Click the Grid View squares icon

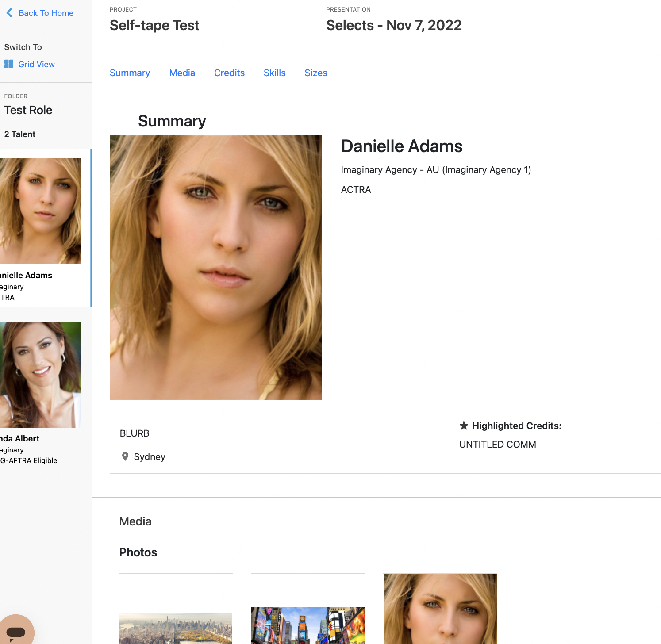pyautogui.click(x=9, y=64)
